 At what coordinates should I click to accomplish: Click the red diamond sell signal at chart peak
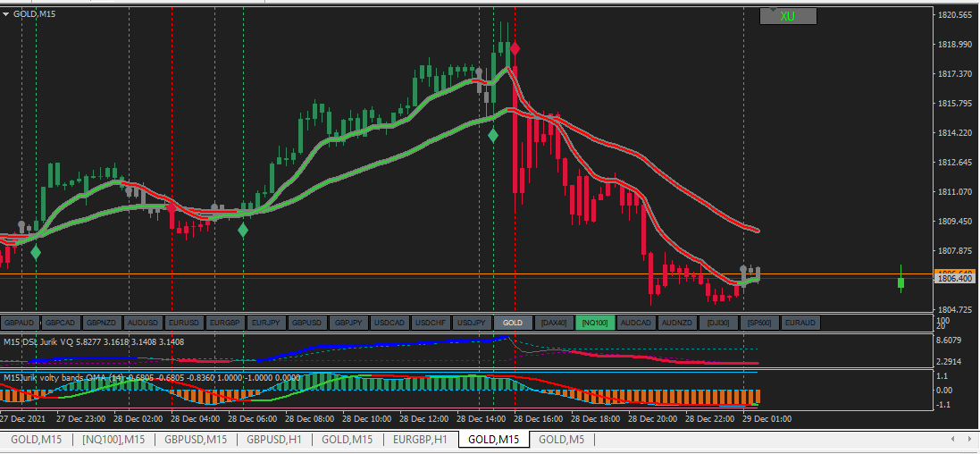click(x=515, y=48)
